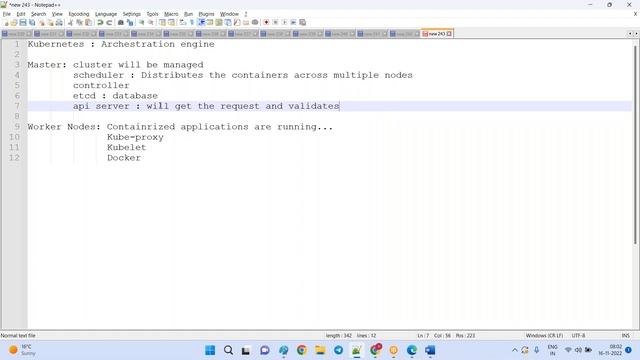Click the Paste toolbar icon

[88, 22]
